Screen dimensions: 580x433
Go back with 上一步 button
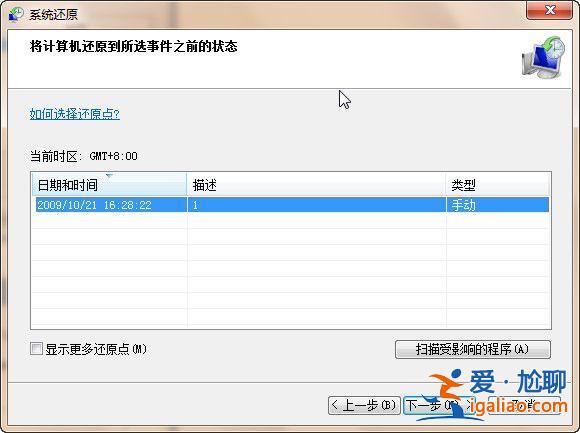tap(364, 405)
